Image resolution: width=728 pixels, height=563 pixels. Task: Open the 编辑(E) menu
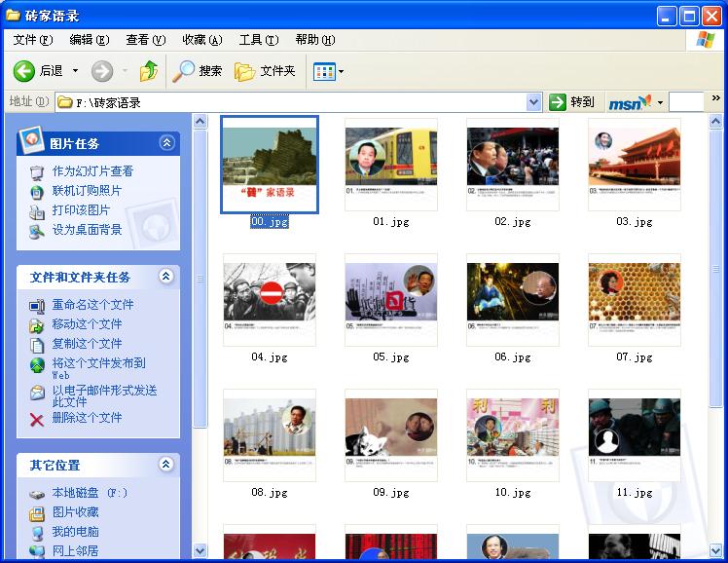(90, 40)
